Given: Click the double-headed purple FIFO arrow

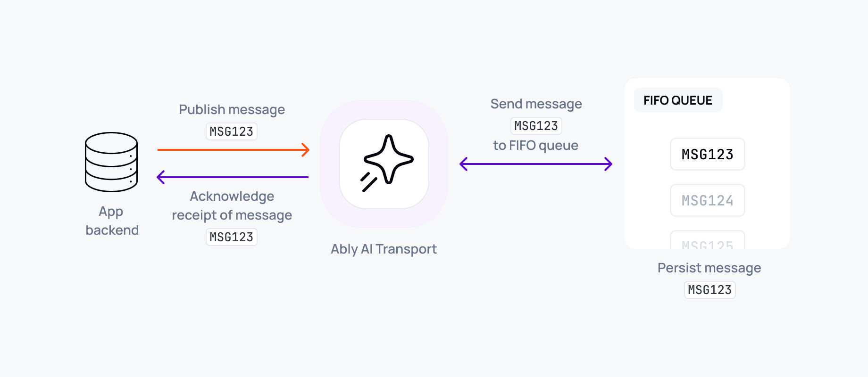Looking at the screenshot, I should [x=535, y=164].
